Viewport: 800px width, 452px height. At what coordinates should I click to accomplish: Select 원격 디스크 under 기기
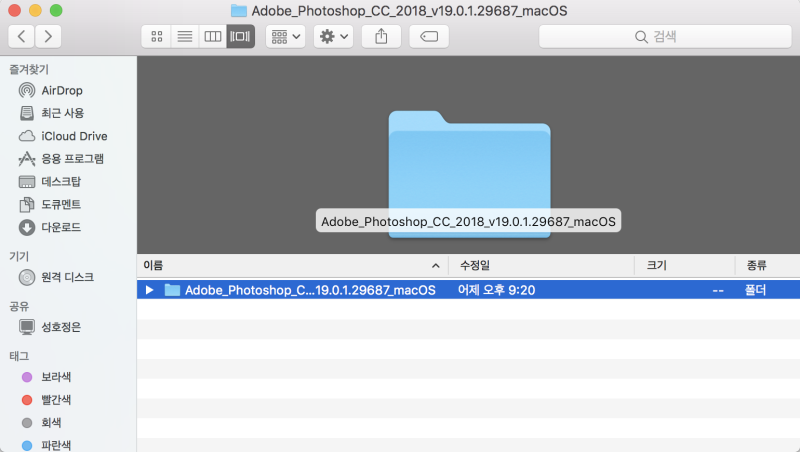(68, 277)
